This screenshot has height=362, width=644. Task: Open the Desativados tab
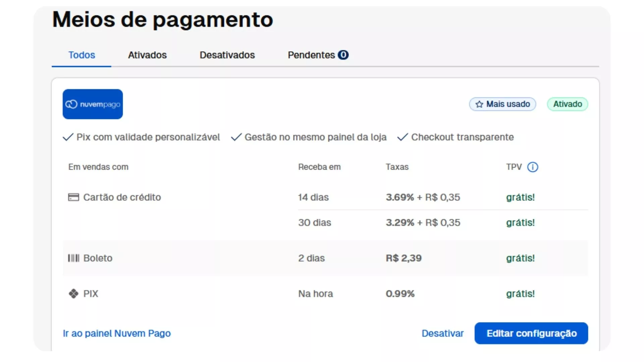227,55
